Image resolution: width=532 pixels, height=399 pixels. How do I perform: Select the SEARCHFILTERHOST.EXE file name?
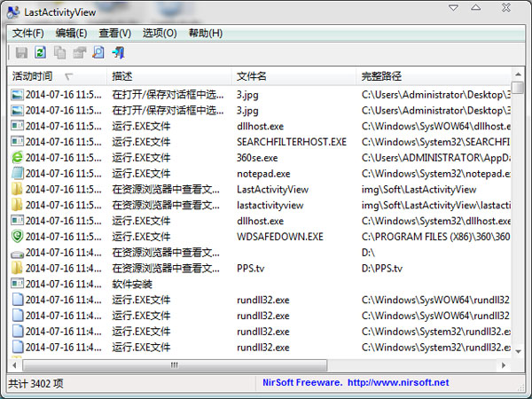(x=292, y=142)
